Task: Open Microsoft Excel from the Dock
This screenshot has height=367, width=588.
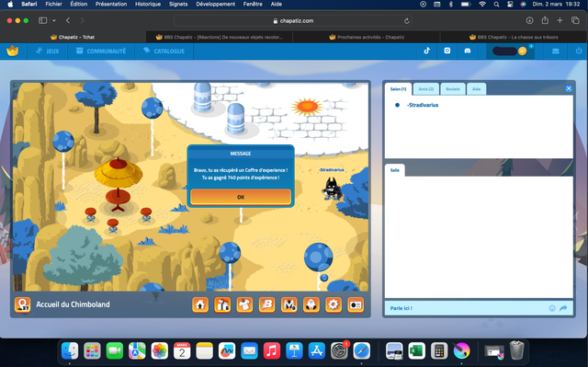Action: point(416,350)
